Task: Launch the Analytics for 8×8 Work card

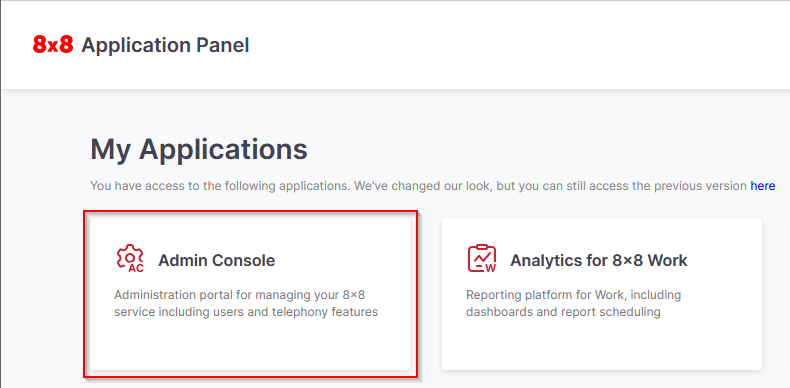Action: click(x=602, y=294)
